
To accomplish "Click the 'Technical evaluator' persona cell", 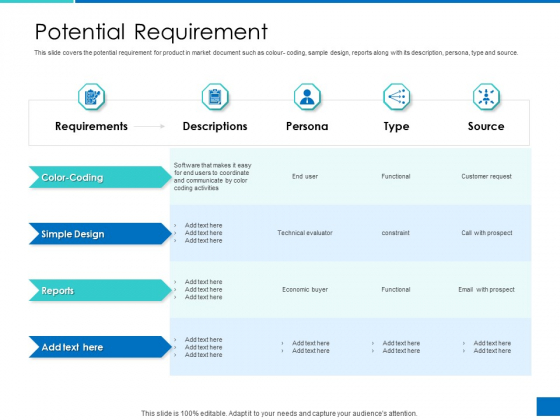I will 305,233.
